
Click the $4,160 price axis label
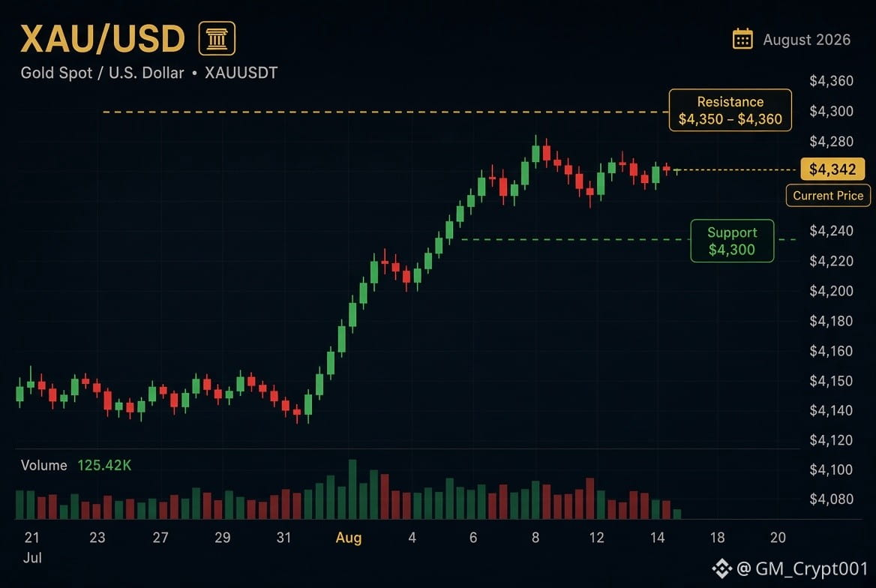831,351
